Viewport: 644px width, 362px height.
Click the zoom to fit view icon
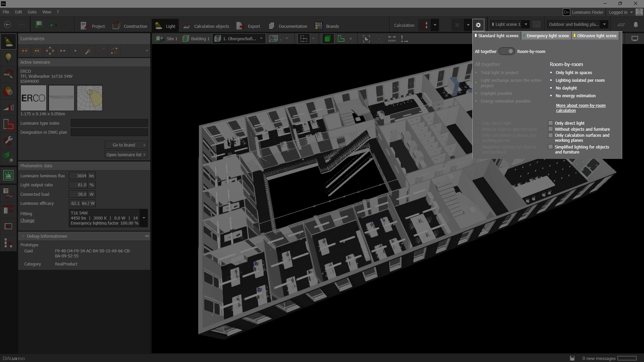click(366, 39)
